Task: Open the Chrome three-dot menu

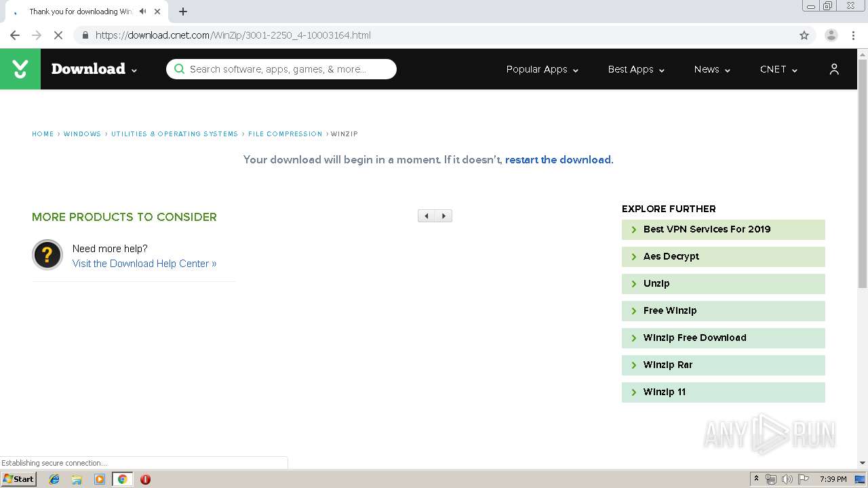Action: (853, 35)
